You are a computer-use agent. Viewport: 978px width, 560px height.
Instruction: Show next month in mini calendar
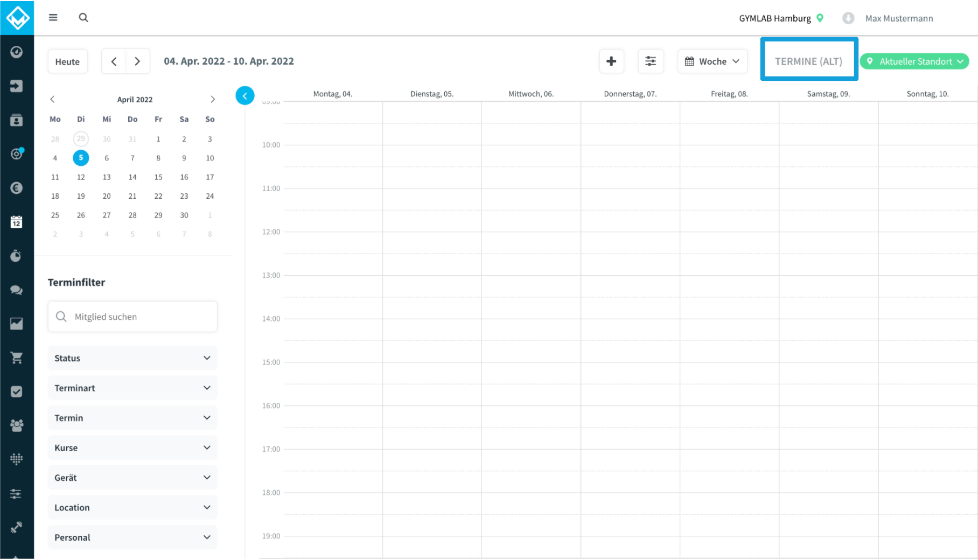coord(213,99)
